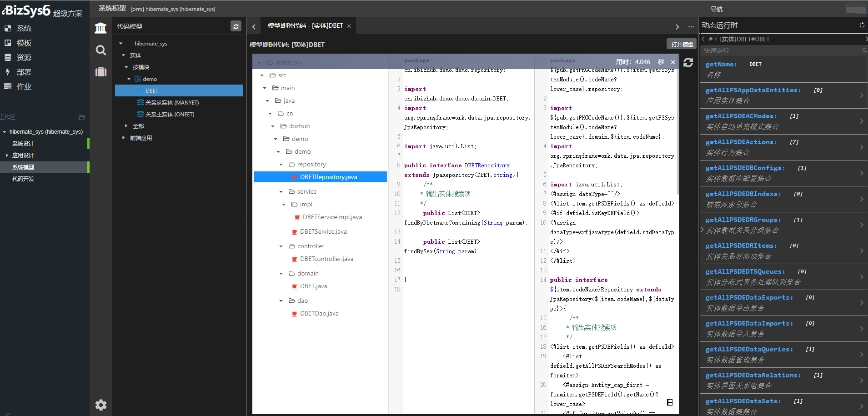Viewport: 868px width, 416px height.
Task: Open the briefcase icon in sidebar
Action: pos(101,72)
